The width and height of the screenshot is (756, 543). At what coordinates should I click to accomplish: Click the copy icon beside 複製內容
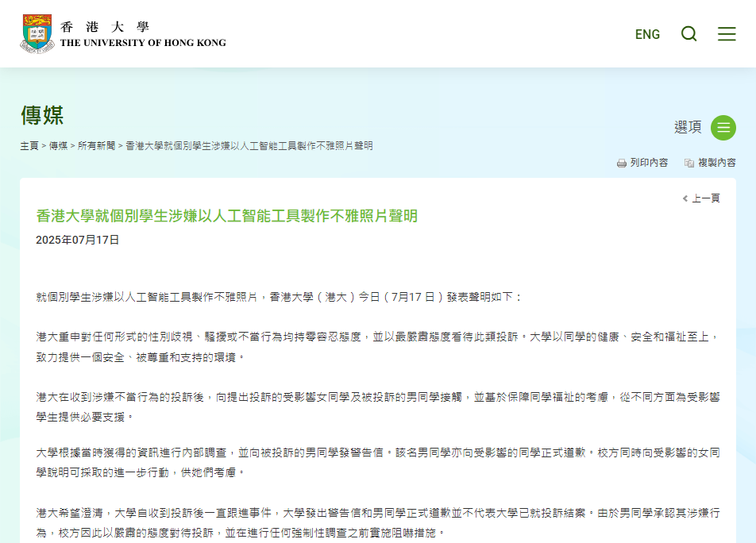689,163
